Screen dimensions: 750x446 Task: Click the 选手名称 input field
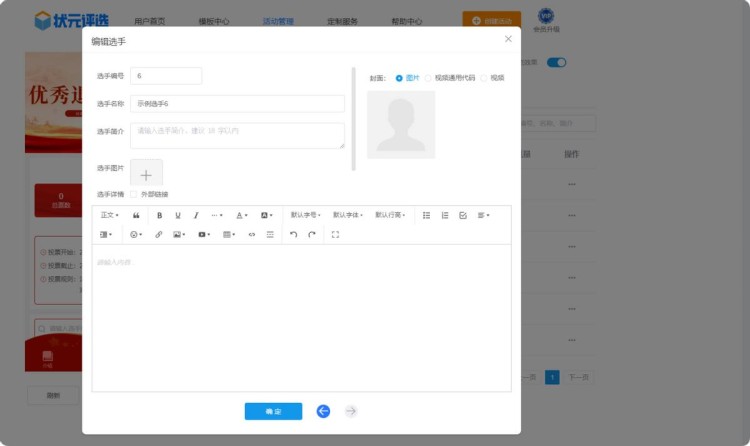pos(237,103)
